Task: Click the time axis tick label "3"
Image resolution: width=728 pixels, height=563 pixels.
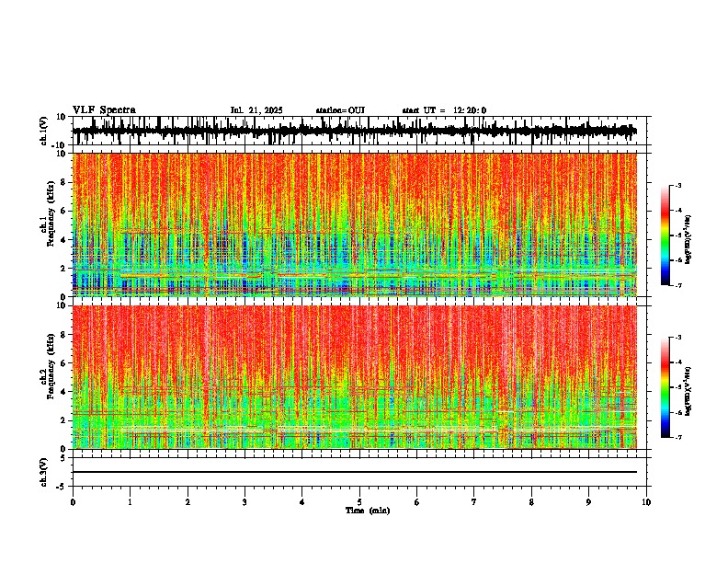Action: pyautogui.click(x=245, y=502)
